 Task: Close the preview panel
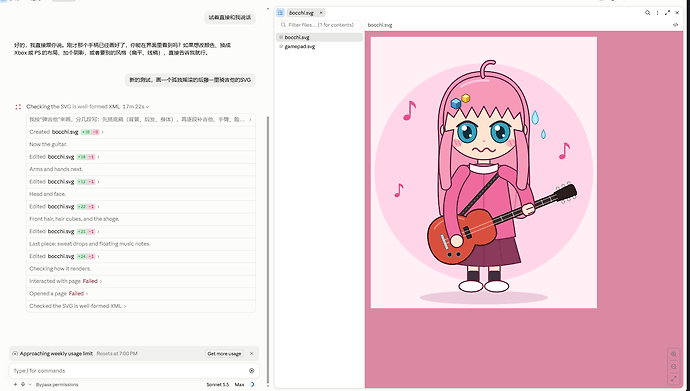tap(677, 13)
